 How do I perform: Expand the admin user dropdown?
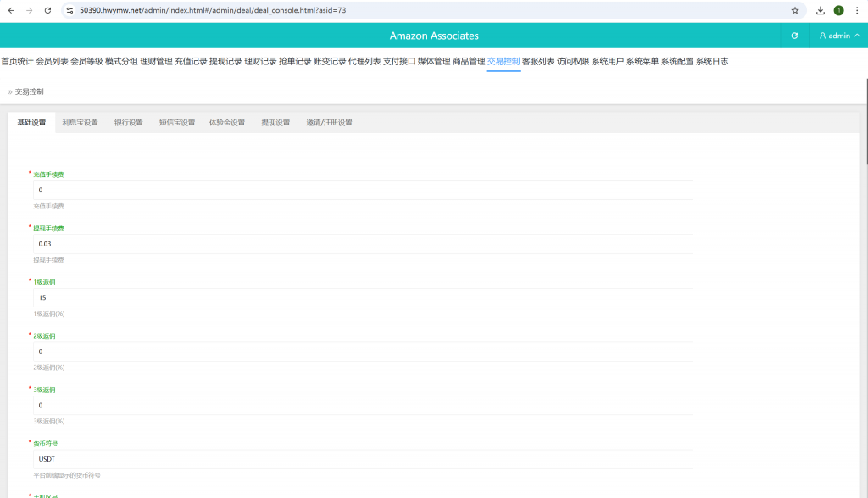pos(839,36)
